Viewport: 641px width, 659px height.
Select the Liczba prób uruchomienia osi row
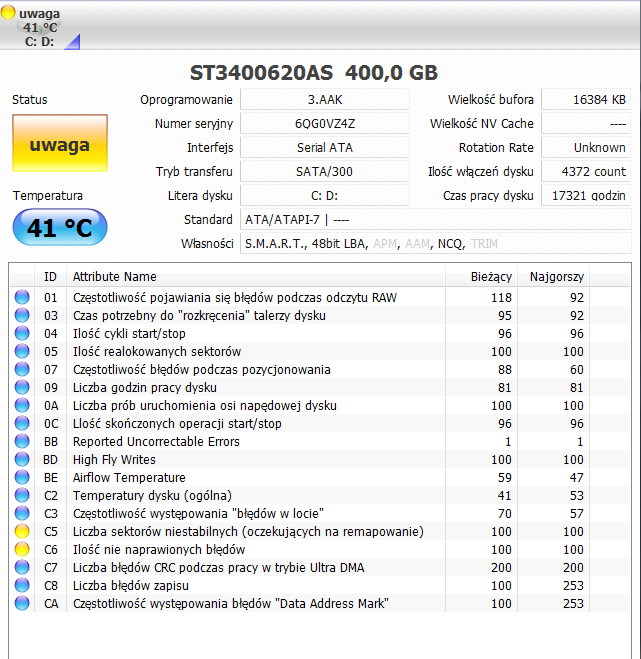click(x=320, y=405)
